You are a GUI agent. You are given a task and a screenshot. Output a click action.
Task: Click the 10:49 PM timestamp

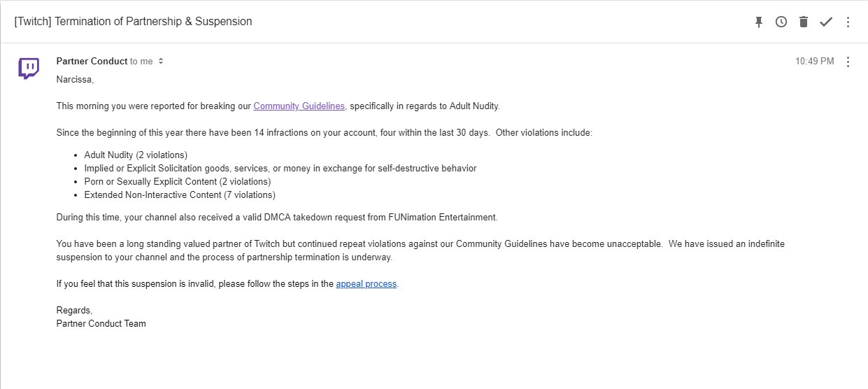coord(814,62)
